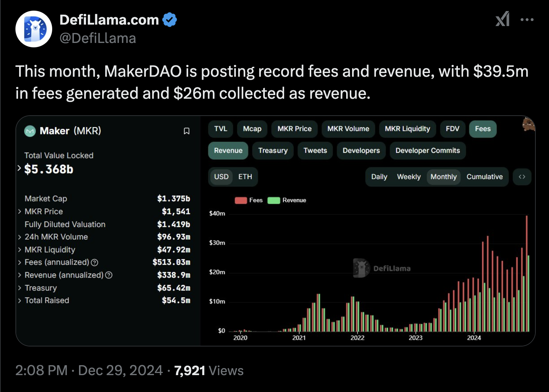Click the $65.42m treasury value
Viewport: 549px width, 392px height.
pos(173,288)
